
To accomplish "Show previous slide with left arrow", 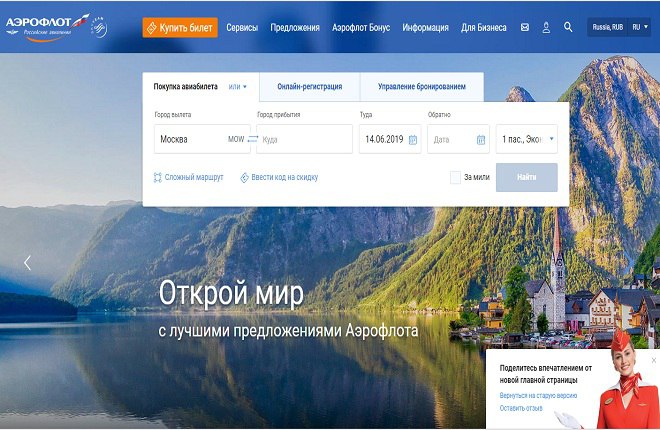I will click(27, 263).
